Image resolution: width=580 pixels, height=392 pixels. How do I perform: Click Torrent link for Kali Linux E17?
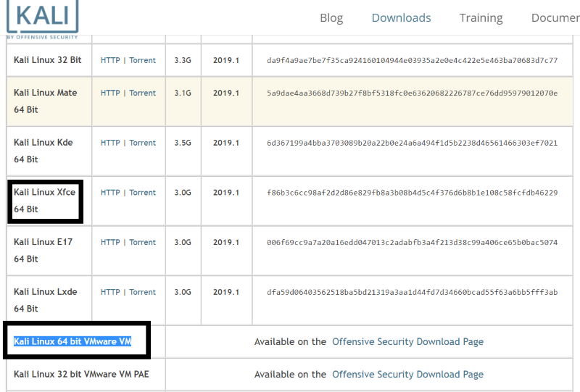[x=143, y=242]
